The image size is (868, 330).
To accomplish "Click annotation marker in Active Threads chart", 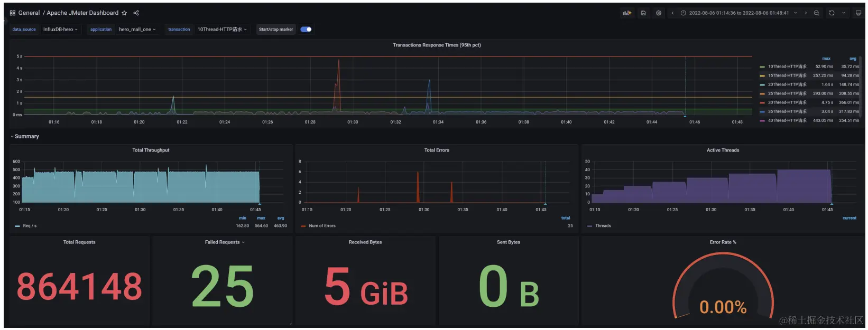I will coord(832,203).
